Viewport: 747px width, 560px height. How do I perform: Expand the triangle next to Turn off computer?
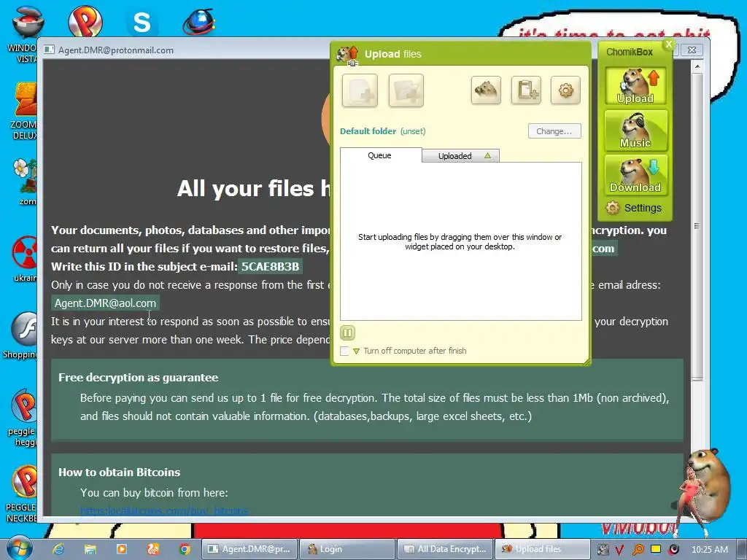click(x=356, y=351)
